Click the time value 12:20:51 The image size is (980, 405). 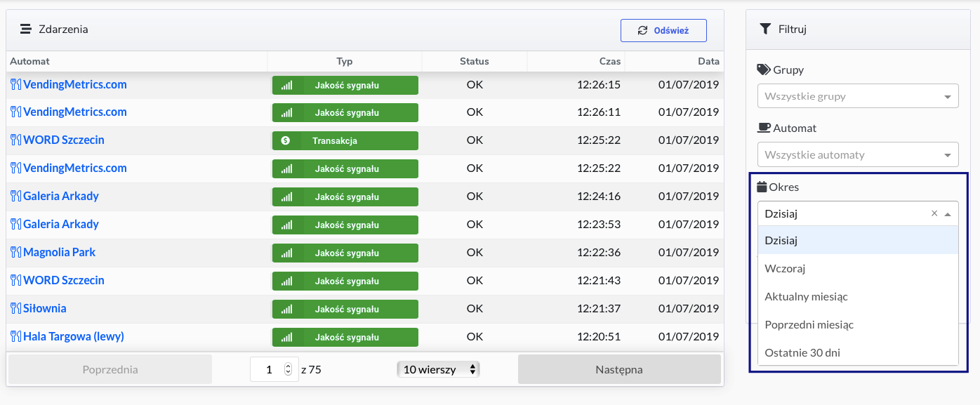599,336
